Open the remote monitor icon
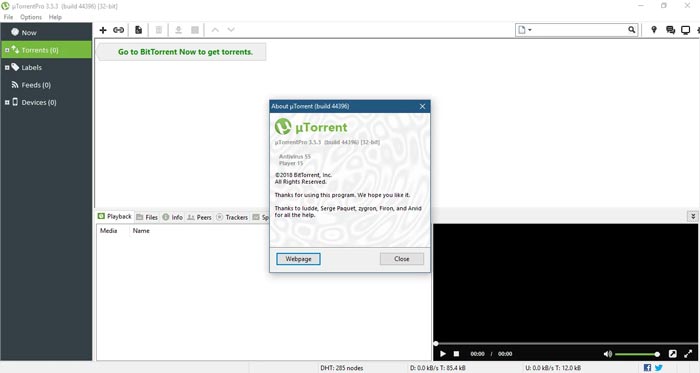 pyautogui.click(x=685, y=30)
